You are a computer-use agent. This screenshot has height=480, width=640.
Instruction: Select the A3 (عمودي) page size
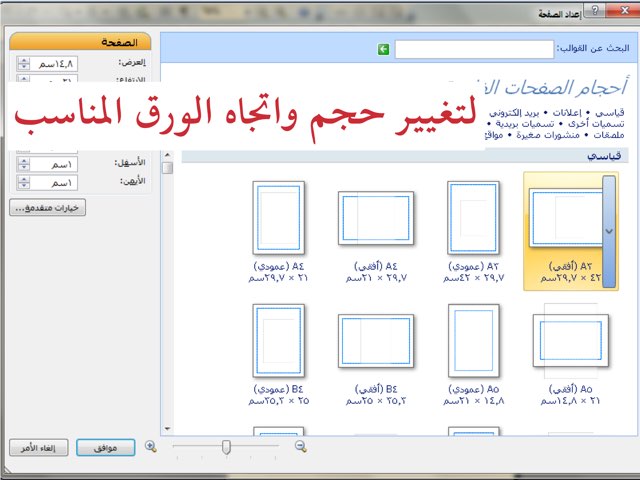(473, 218)
